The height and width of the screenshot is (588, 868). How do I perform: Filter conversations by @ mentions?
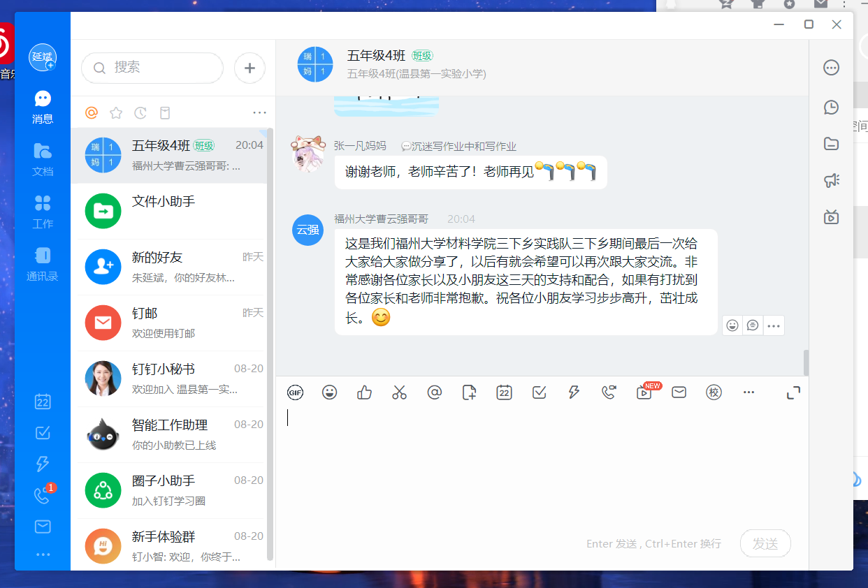[x=91, y=113]
